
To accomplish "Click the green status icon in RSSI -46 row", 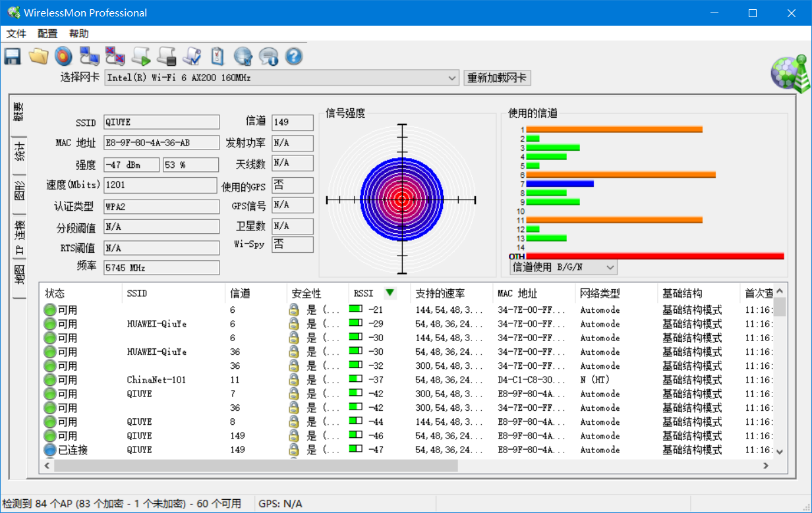I will 50,436.
